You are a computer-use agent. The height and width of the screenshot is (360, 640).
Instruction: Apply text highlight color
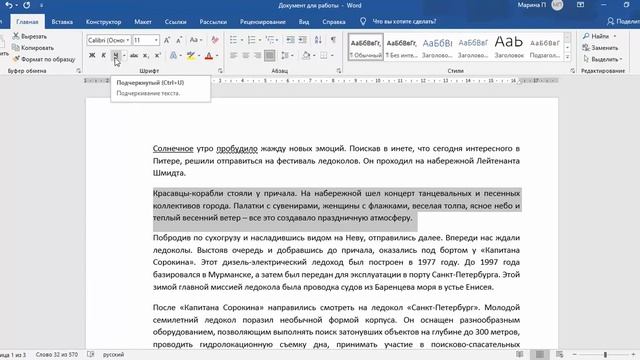click(190, 56)
